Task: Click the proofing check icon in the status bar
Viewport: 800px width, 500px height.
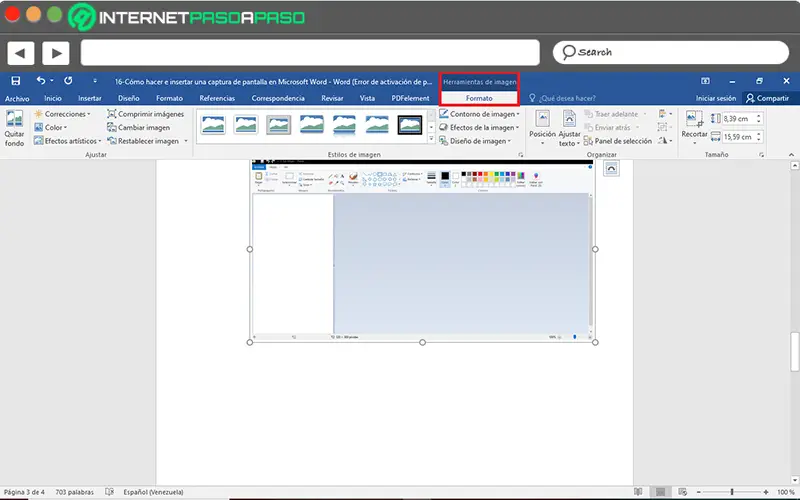Action: click(x=109, y=492)
